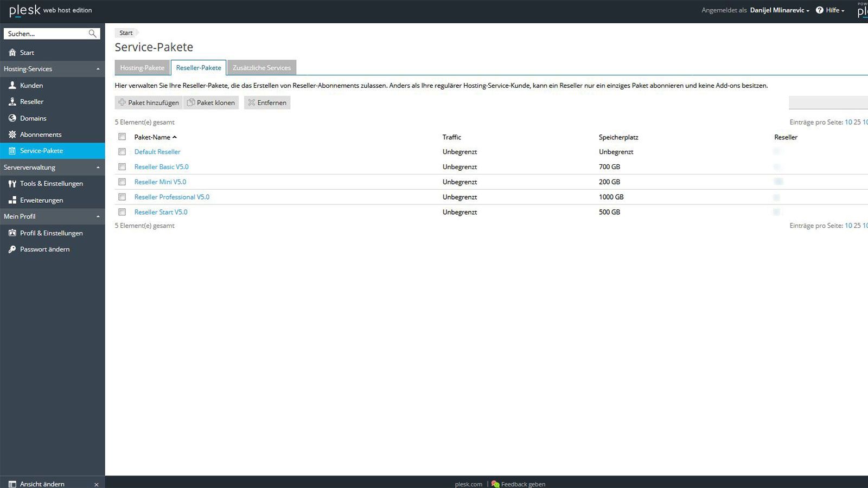The image size is (868, 488).
Task: Collapse the Mein Profil section
Action: coord(98,216)
